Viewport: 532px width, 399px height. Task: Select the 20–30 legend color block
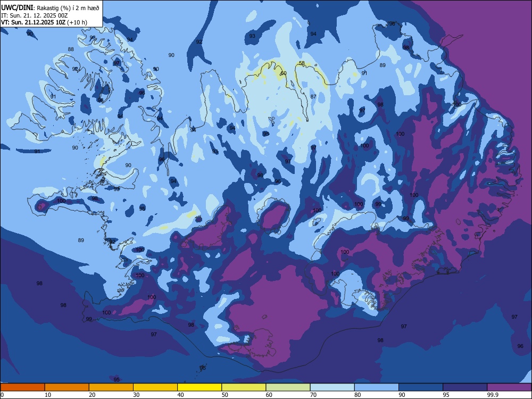coord(111,387)
